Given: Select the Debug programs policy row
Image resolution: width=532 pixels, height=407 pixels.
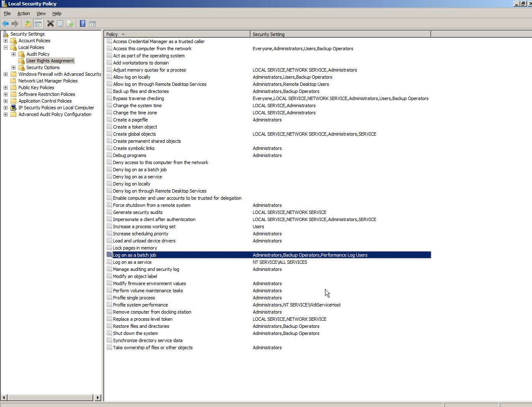Looking at the screenshot, I should pyautogui.click(x=130, y=155).
